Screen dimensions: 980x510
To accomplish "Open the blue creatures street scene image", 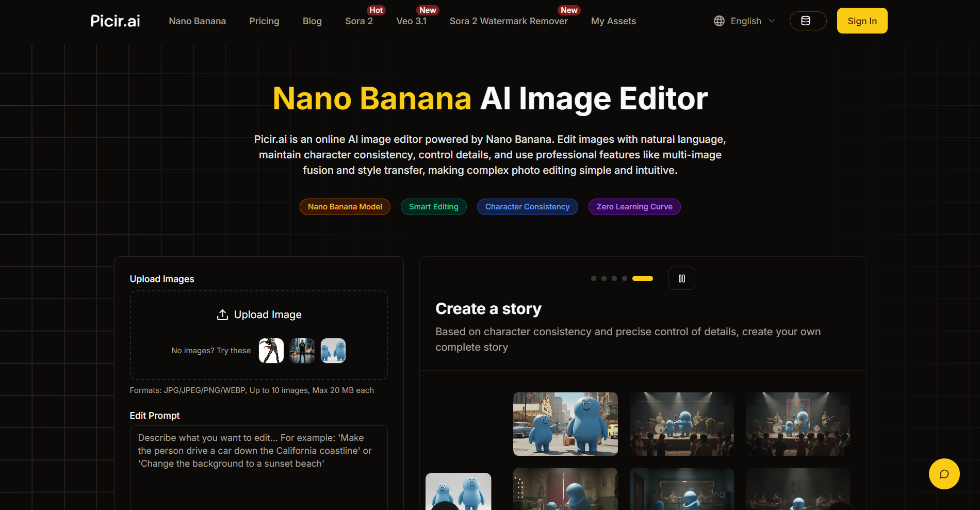I will (565, 424).
